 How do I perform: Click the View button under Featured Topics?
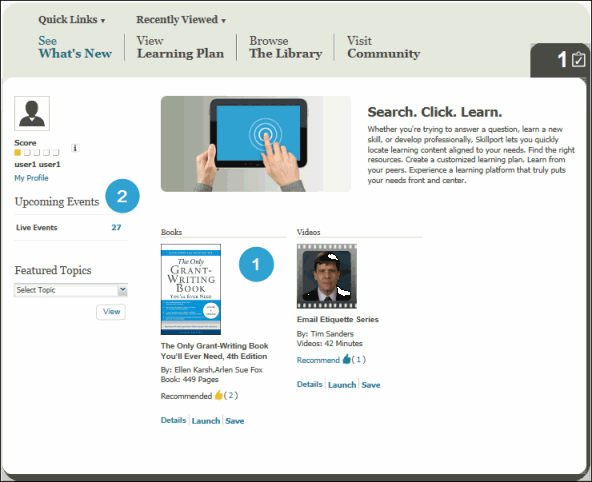[111, 312]
